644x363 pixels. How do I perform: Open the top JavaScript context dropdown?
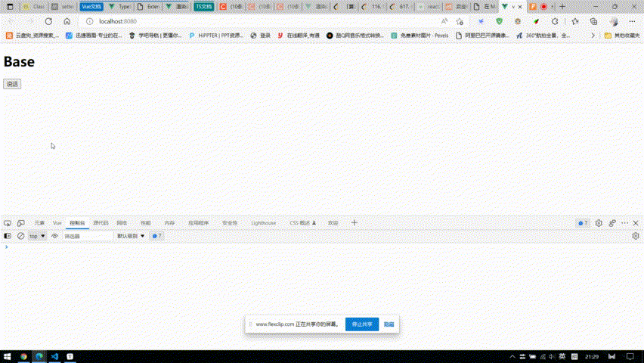[37, 236]
